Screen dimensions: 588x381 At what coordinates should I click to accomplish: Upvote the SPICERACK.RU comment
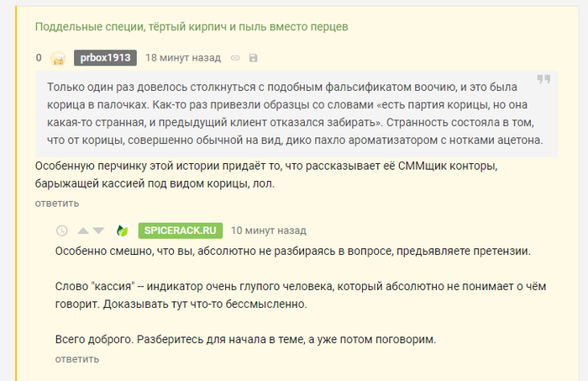pyautogui.click(x=82, y=230)
